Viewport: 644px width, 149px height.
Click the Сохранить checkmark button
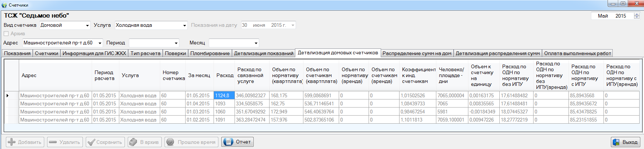coord(105,142)
